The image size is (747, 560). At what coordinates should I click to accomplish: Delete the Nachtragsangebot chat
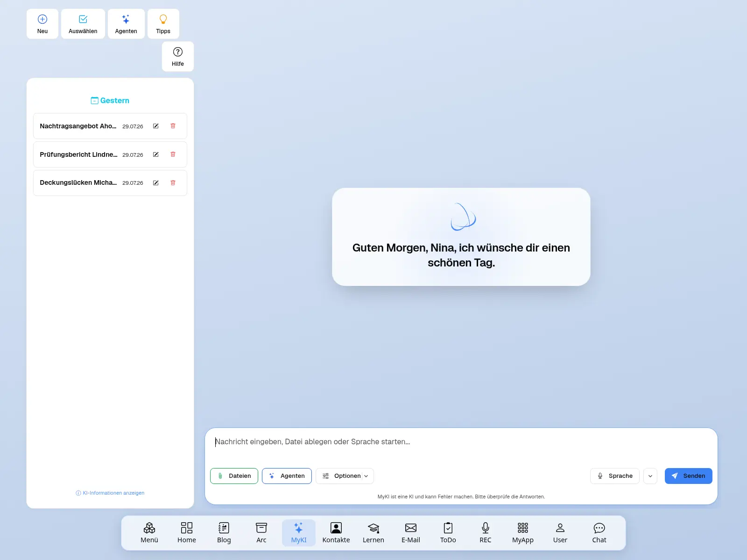173,126
